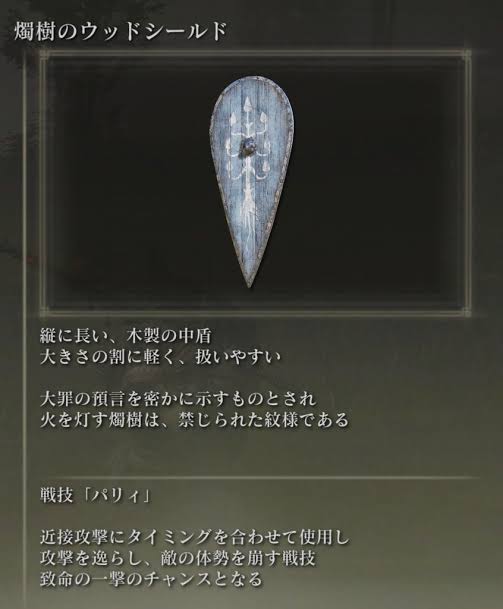
Task: Click the top-right corner of the image frame
Action: coord(467,54)
